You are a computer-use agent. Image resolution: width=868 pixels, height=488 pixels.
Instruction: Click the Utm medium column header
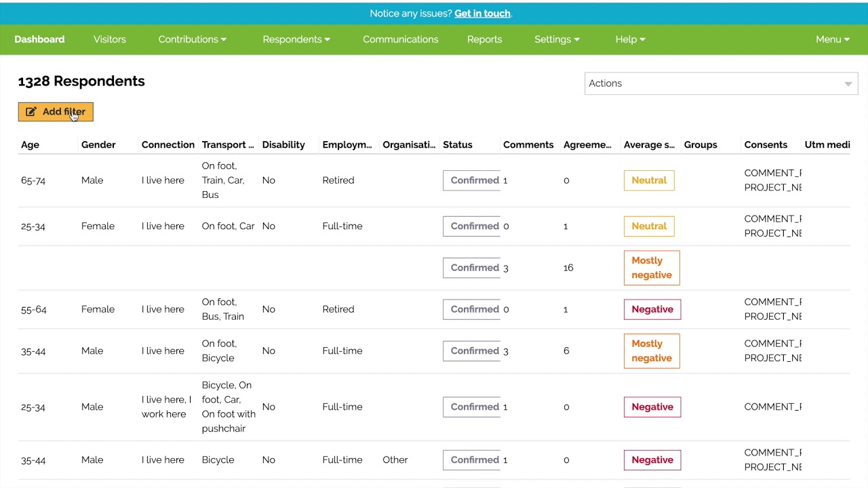point(827,144)
